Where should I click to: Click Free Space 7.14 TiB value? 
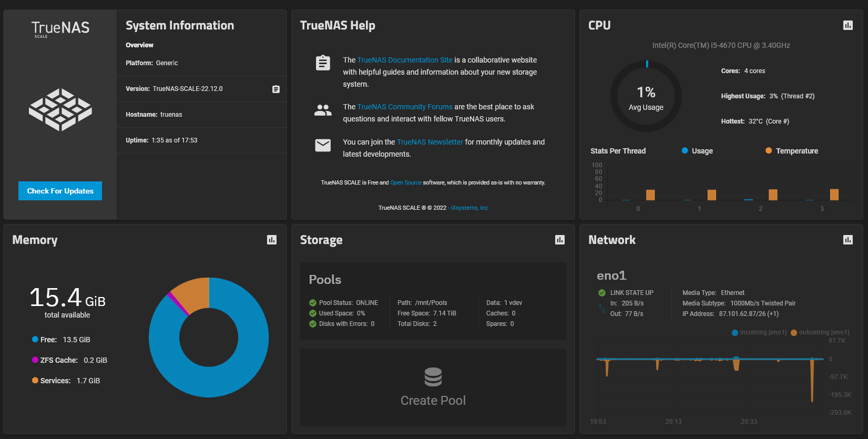pyautogui.click(x=444, y=313)
